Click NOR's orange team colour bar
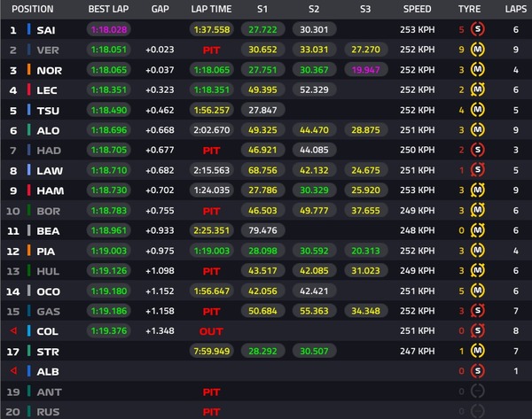The image size is (532, 419). [29, 69]
